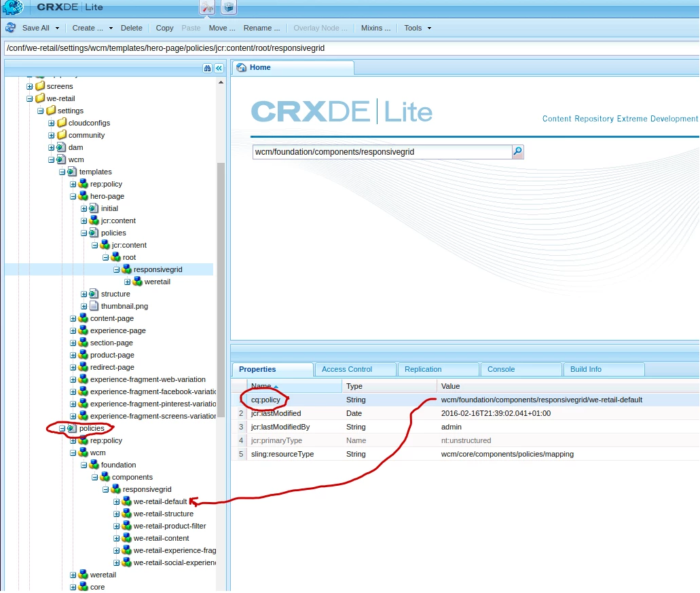
Task: Click the thumbnail.png file icon
Action: click(94, 305)
